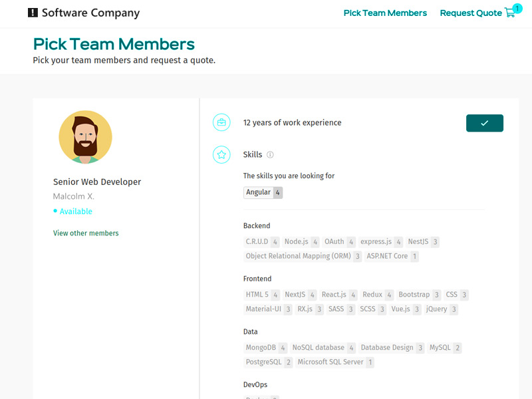Click the Skills info icon
Viewport: 532px width, 399px height.
point(270,155)
